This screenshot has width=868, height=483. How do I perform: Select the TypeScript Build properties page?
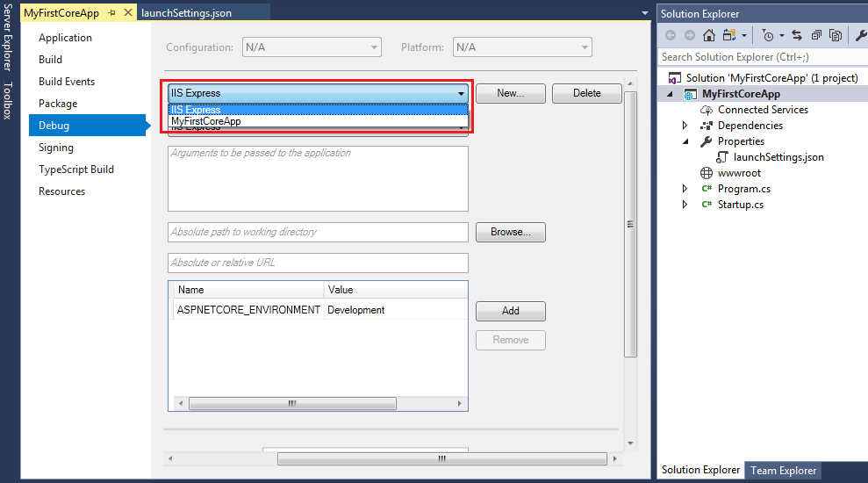pos(76,169)
